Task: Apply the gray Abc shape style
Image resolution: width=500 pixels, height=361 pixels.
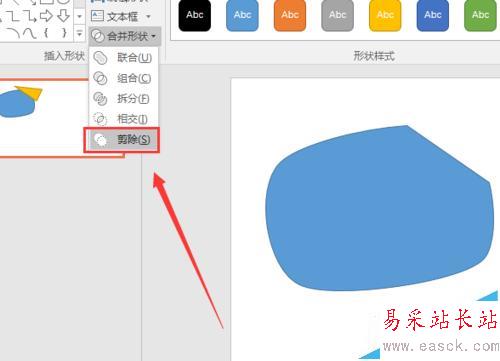Action: tap(338, 15)
